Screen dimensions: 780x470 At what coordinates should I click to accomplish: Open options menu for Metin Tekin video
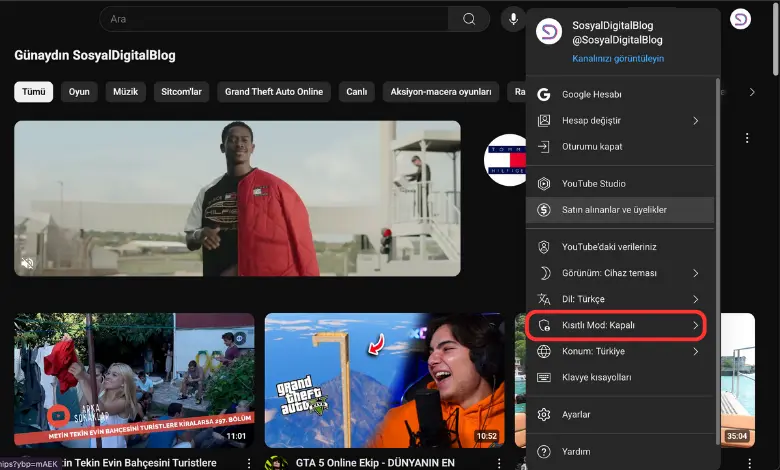(249, 463)
